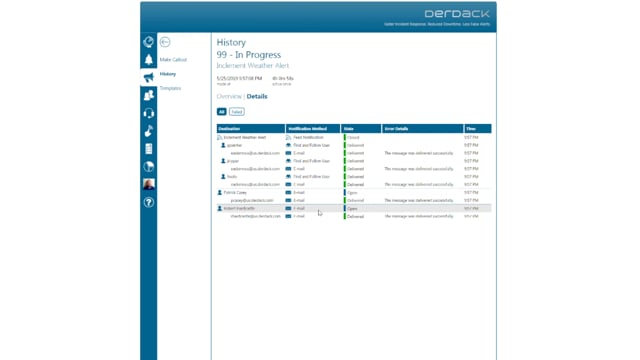This screenshot has width=640, height=360.
Task: Select the Inclement Weather Alert destination row
Action: [x=354, y=138]
